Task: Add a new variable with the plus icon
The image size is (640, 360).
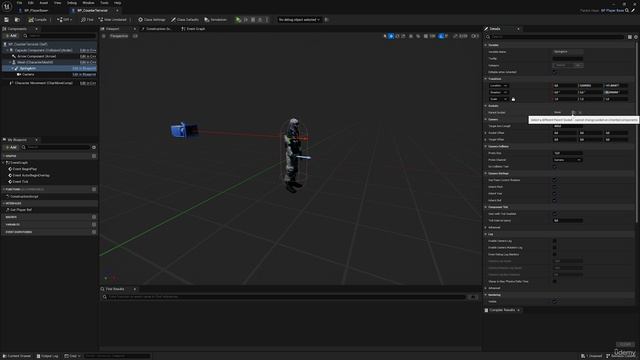Action: [x=94, y=224]
